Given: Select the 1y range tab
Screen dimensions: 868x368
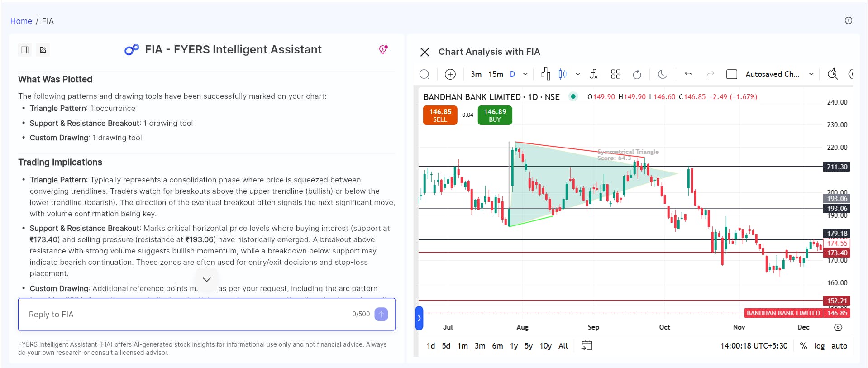Looking at the screenshot, I should pyautogui.click(x=514, y=346).
